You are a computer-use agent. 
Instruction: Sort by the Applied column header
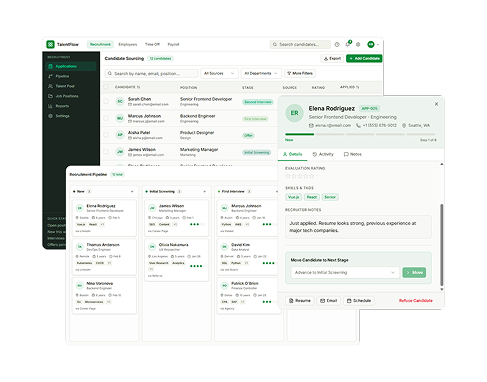click(x=349, y=87)
